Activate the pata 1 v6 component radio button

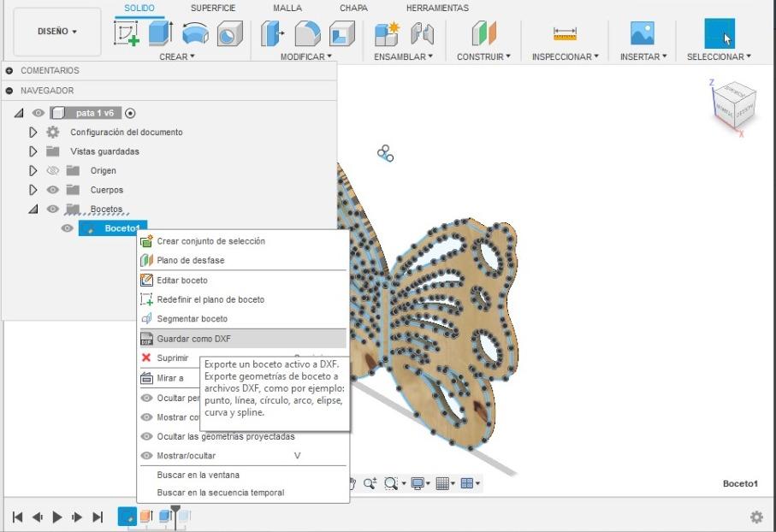pos(130,114)
